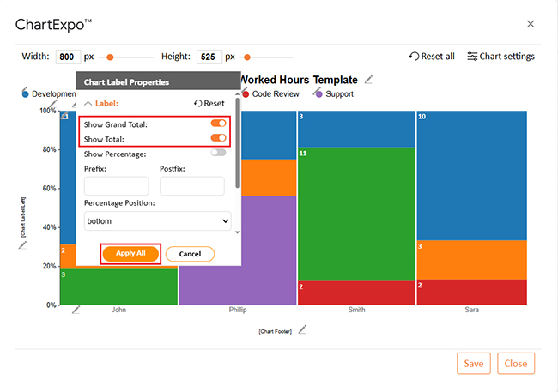Click Sara's orange segment labeled 3
Image resolution: width=558 pixels, height=392 pixels.
point(472,260)
